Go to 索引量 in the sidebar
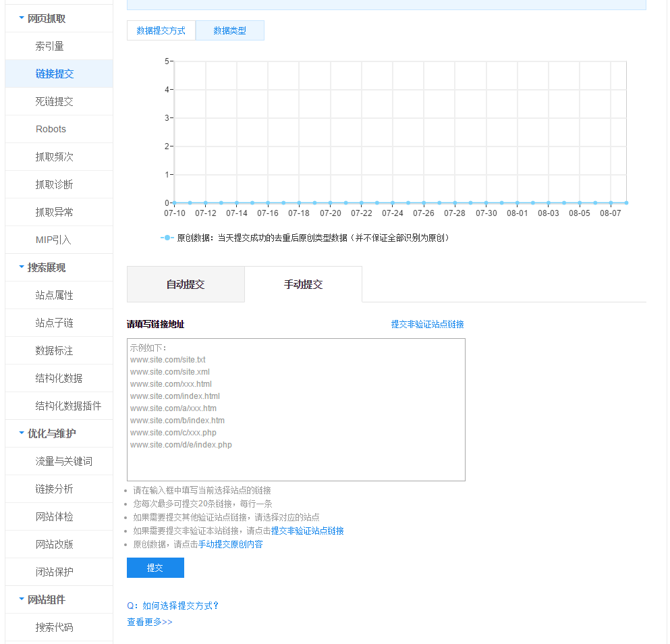The width and height of the screenshot is (670, 644). (50, 46)
